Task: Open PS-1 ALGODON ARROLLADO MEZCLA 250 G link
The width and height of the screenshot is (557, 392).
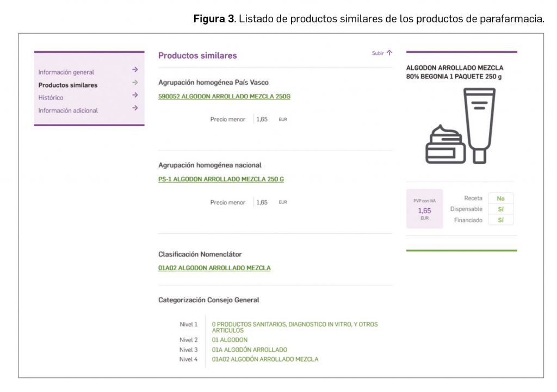Action: [x=221, y=179]
